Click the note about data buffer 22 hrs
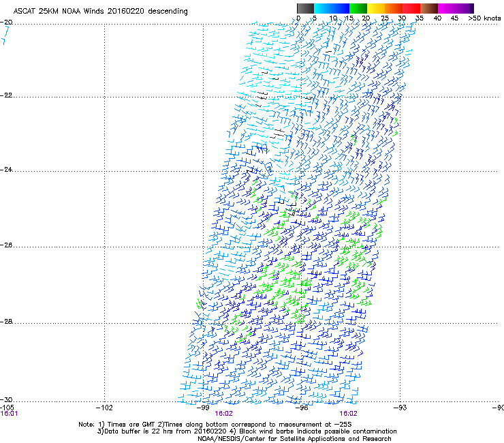Screen dimensions: 504x443 [163, 431]
